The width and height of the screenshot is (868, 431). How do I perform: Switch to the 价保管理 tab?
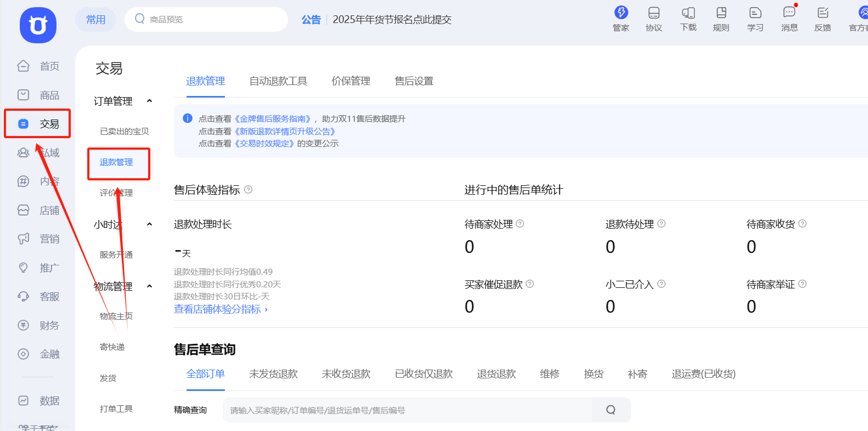pyautogui.click(x=351, y=81)
